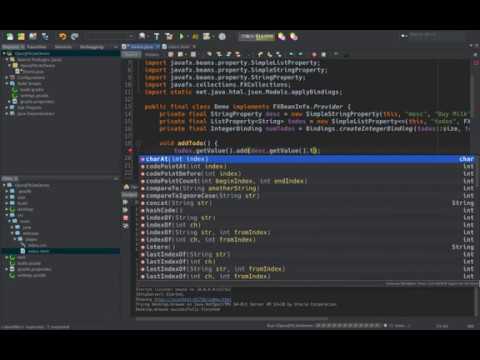Click the Files tab in lower-left panel
Image resolution: width=480 pixels, height=360 pixels.
click(10, 179)
